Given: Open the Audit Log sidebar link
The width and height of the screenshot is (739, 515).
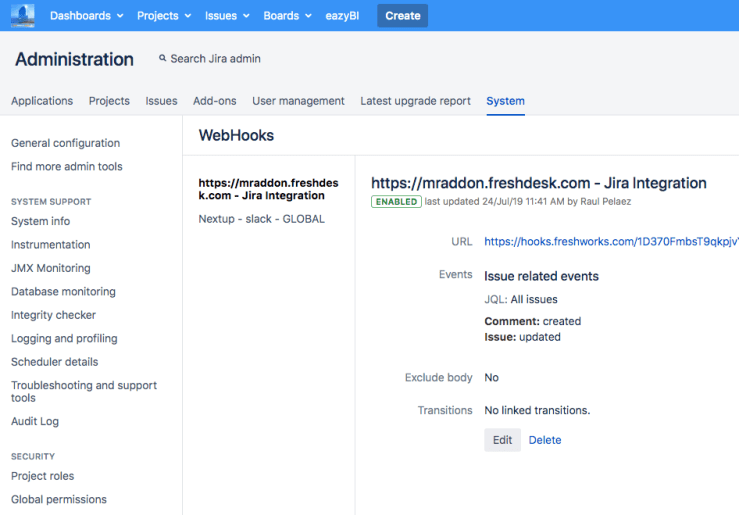Looking at the screenshot, I should 35,421.
